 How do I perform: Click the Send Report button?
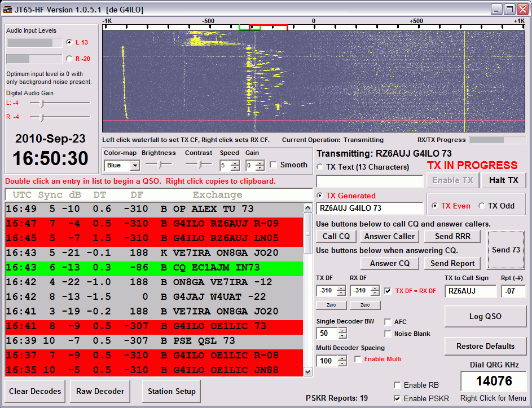(452, 263)
